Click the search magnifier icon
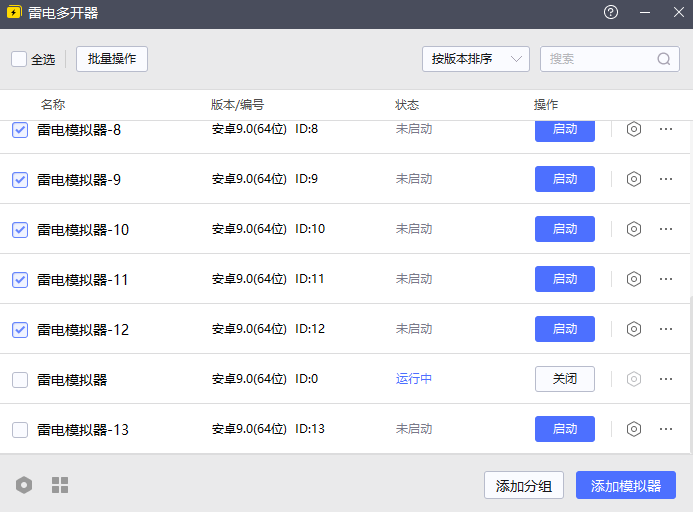 pos(663,59)
